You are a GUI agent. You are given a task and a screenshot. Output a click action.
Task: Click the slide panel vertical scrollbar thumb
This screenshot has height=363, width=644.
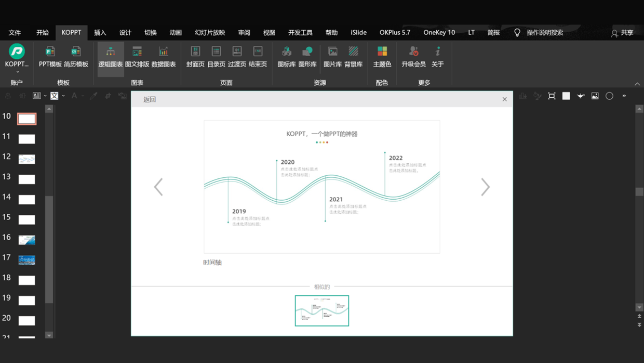click(49, 250)
